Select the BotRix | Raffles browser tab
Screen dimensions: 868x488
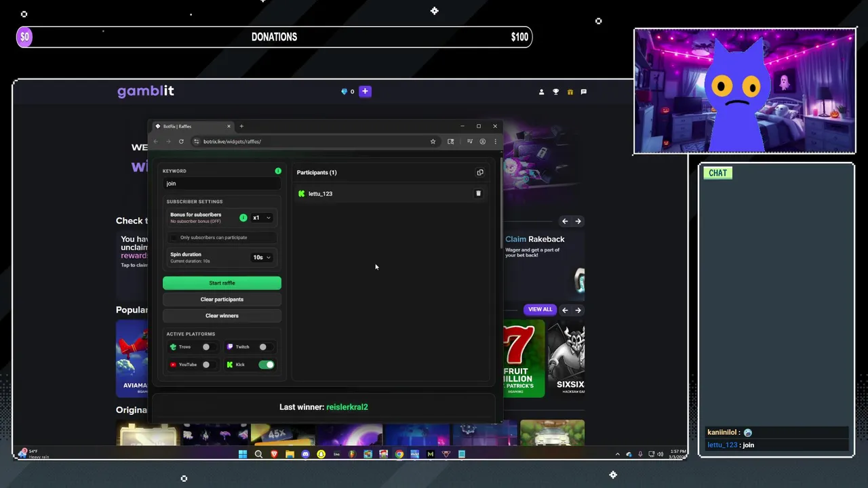(193, 126)
